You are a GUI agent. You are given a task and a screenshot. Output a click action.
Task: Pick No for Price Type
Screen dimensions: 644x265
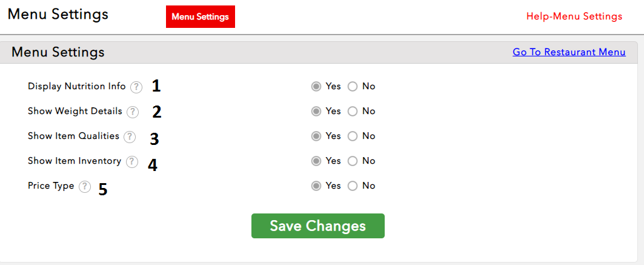pos(353,186)
